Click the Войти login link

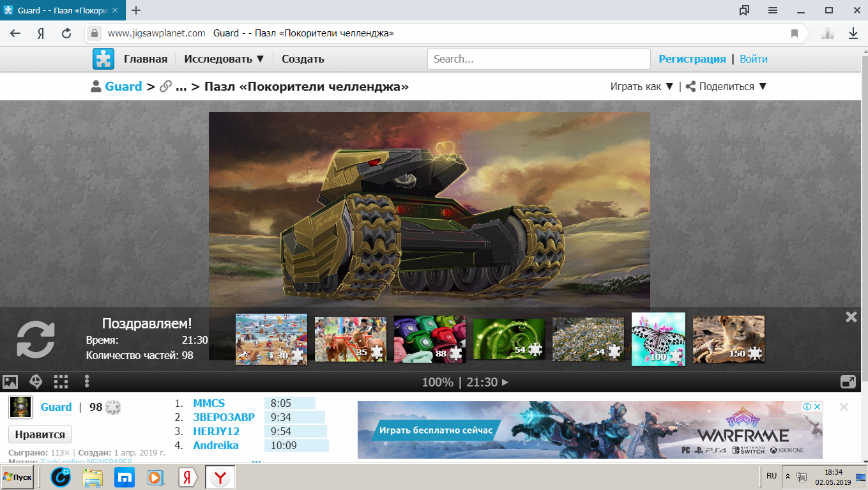(x=754, y=59)
